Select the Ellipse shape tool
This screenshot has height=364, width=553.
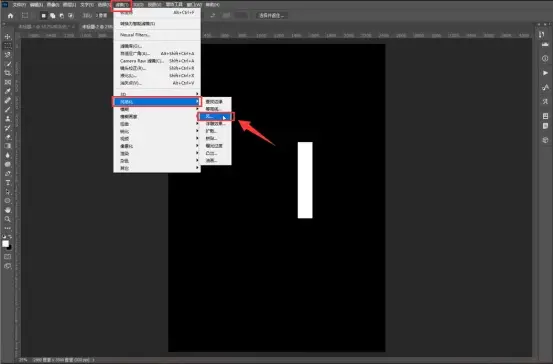coord(7,201)
